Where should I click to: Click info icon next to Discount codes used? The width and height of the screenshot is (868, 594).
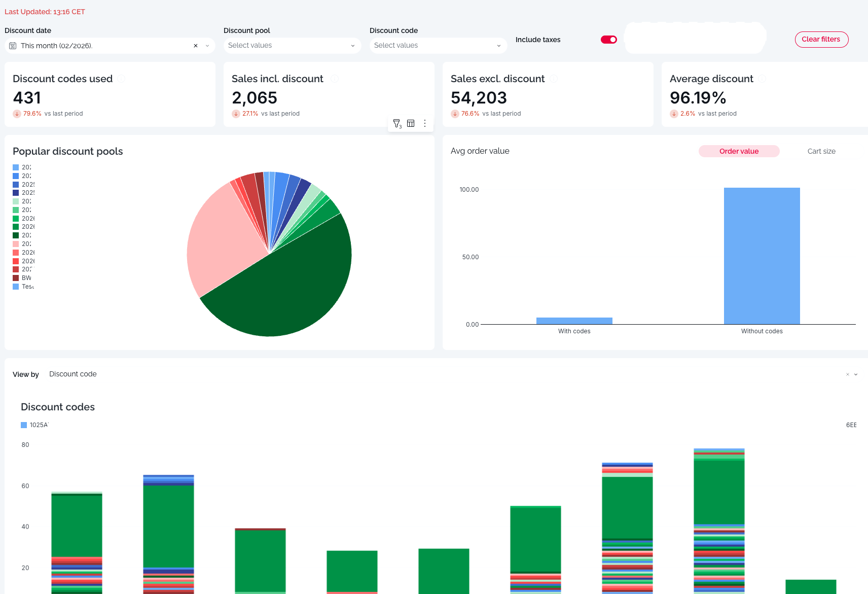click(121, 79)
